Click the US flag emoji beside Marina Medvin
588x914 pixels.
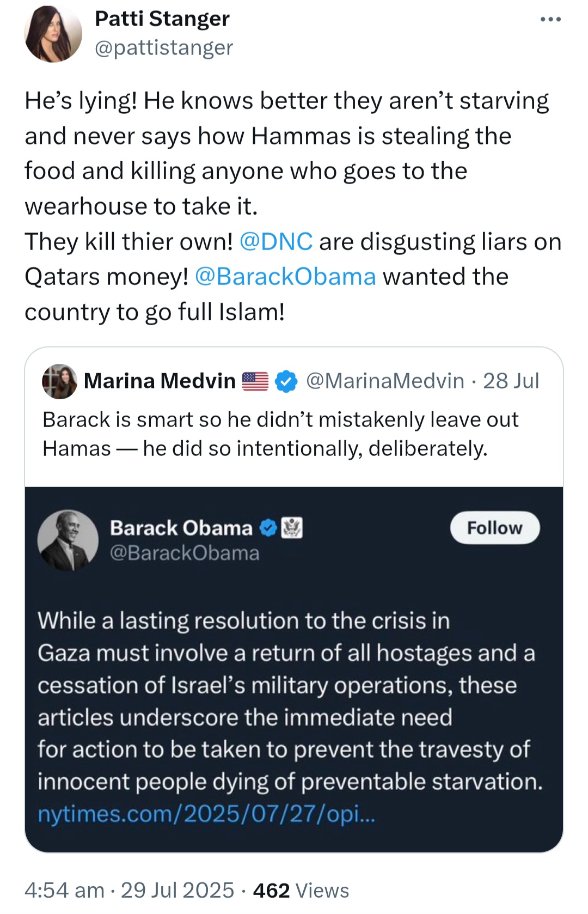pyautogui.click(x=255, y=381)
